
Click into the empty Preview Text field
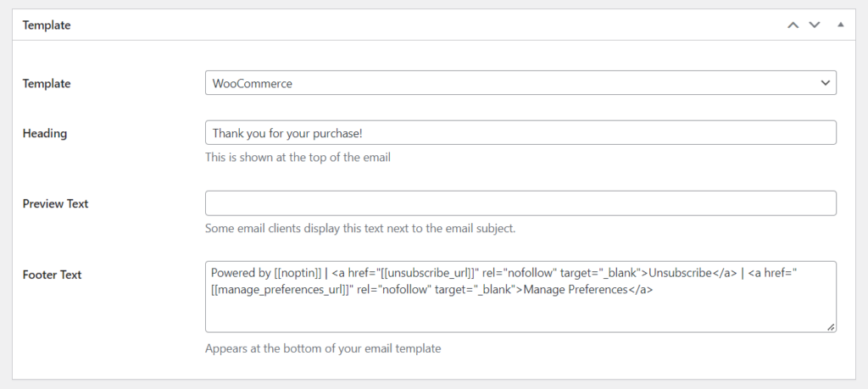click(520, 203)
